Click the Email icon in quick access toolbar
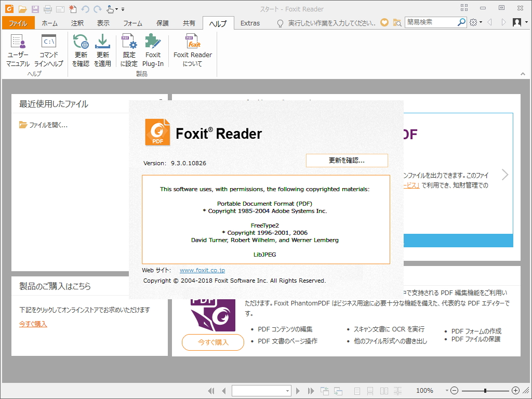 click(60, 9)
